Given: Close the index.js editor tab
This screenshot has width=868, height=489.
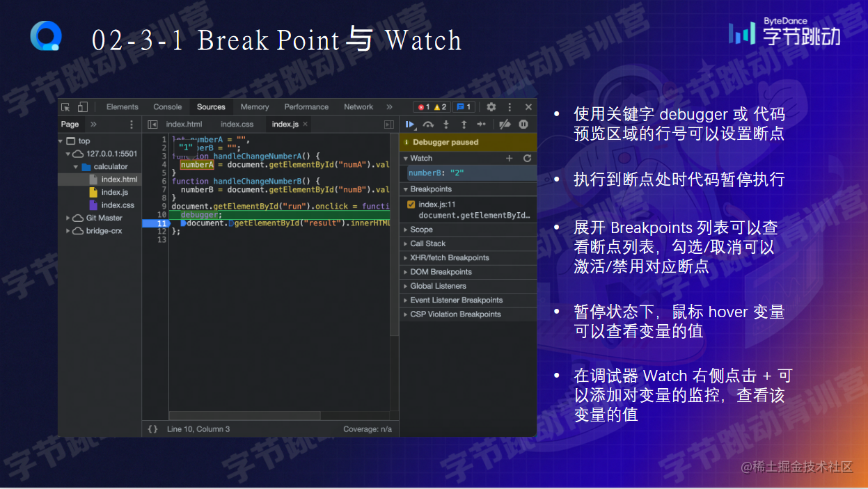Looking at the screenshot, I should tap(305, 125).
